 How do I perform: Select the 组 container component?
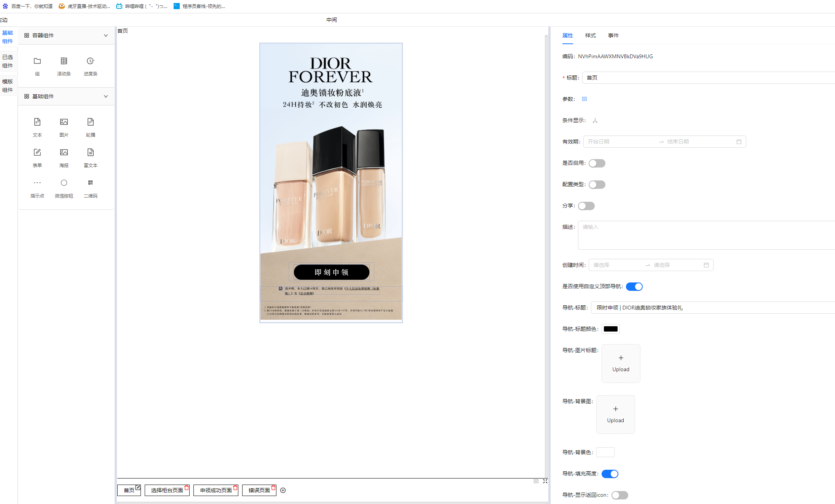[37, 66]
